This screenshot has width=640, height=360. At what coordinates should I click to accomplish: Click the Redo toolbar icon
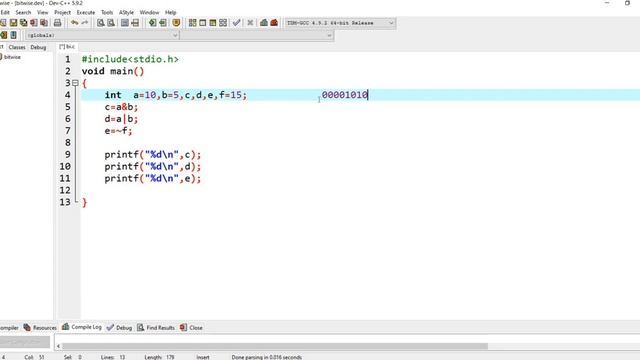pyautogui.click(x=84, y=23)
